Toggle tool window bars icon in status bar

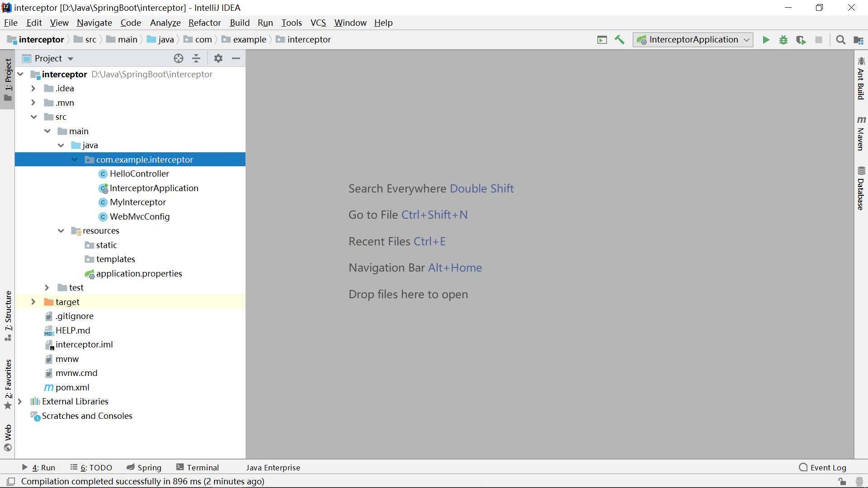(x=11, y=481)
